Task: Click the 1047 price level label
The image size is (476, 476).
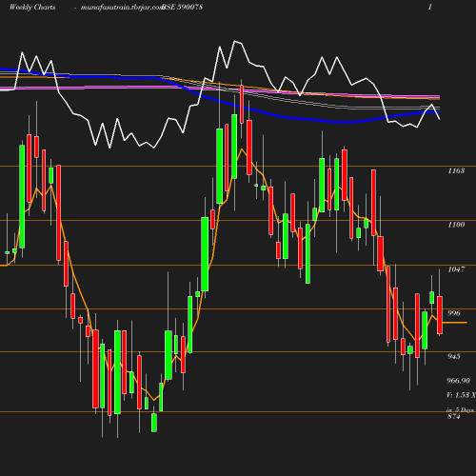Action: click(456, 269)
